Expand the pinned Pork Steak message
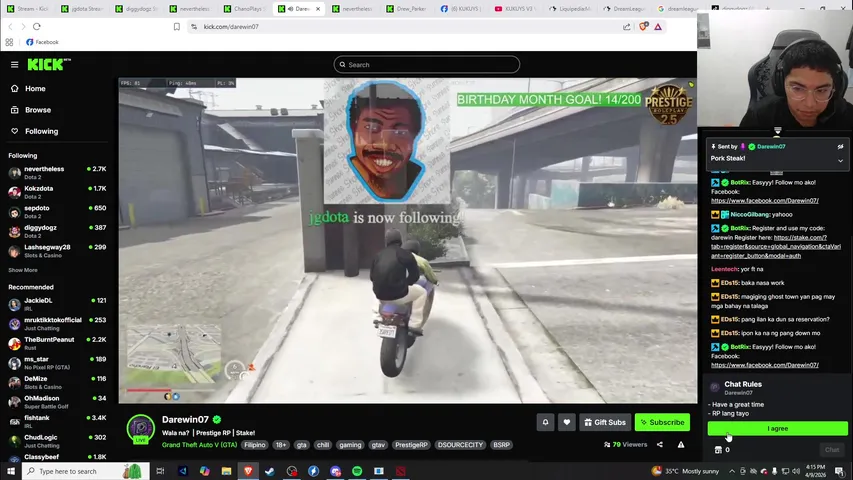853x480 pixels. pos(840,161)
